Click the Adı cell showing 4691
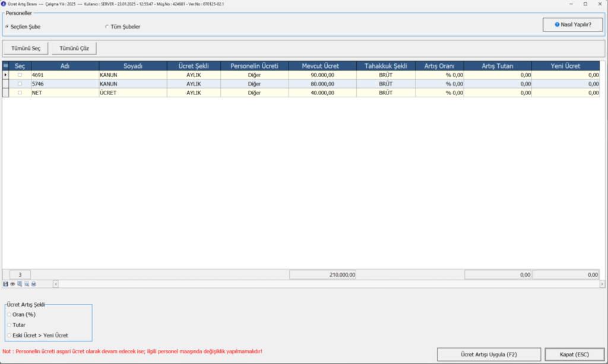 click(65, 75)
